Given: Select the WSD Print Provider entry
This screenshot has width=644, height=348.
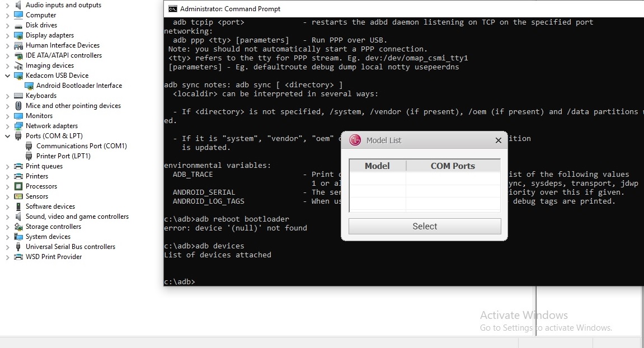Looking at the screenshot, I should coord(53,257).
